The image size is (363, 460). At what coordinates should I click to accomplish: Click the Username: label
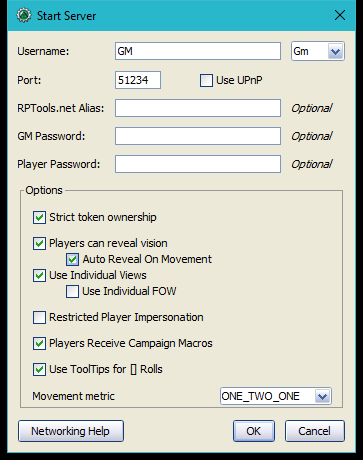tap(43, 51)
